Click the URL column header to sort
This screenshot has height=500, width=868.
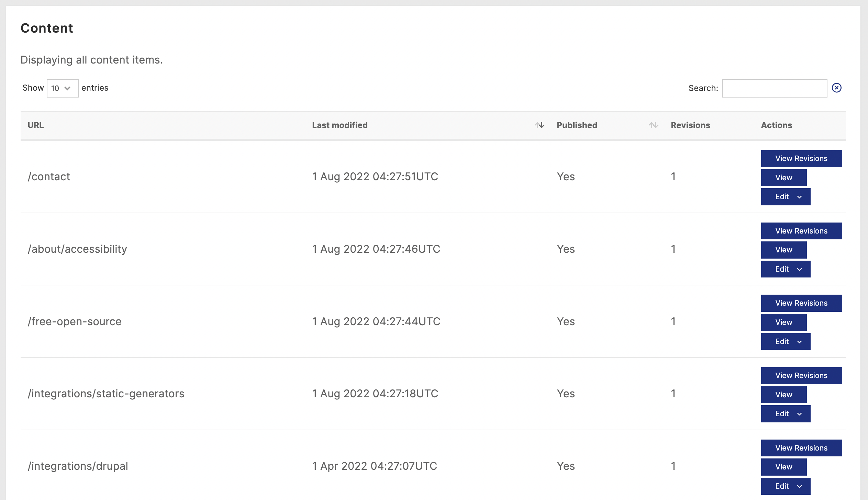36,125
